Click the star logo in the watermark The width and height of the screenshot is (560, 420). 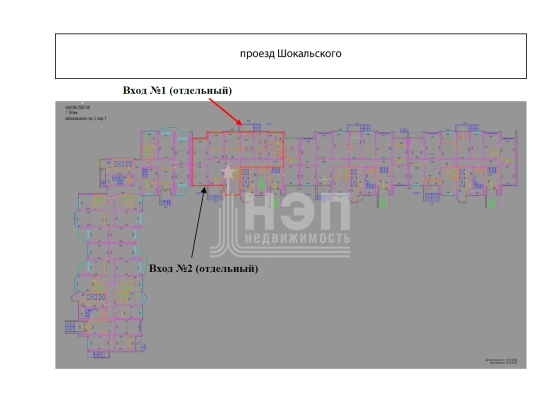click(x=228, y=172)
